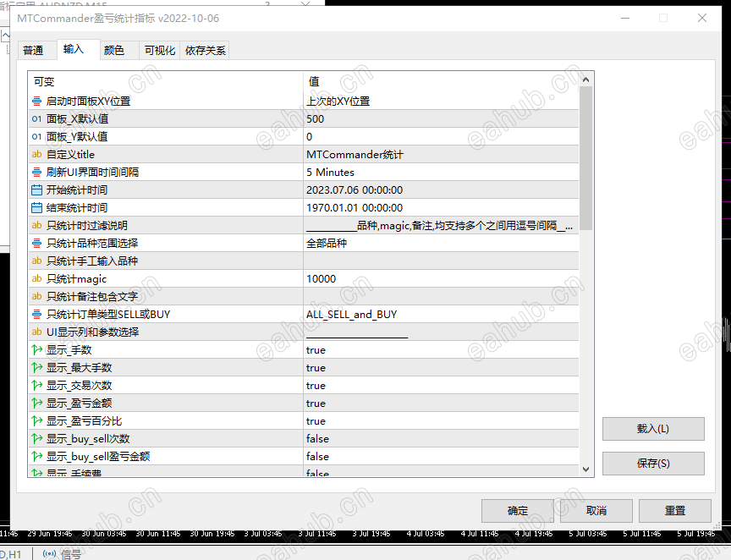Open the end time value 1970.01.01 00:00:00
This screenshot has height=560, width=731.
coord(441,207)
